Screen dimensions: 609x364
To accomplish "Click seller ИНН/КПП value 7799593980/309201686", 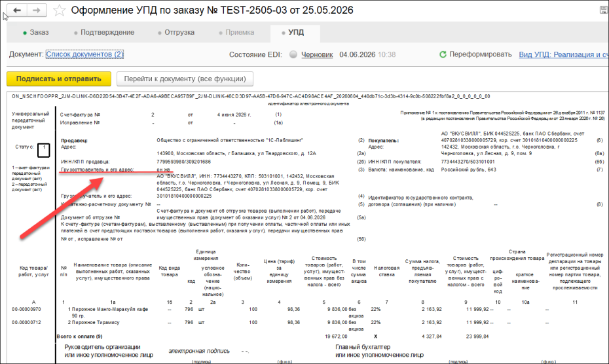I will click(x=184, y=162).
